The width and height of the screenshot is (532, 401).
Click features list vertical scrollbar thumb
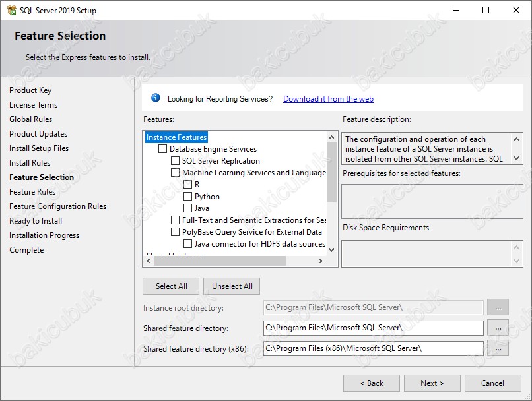[332, 172]
